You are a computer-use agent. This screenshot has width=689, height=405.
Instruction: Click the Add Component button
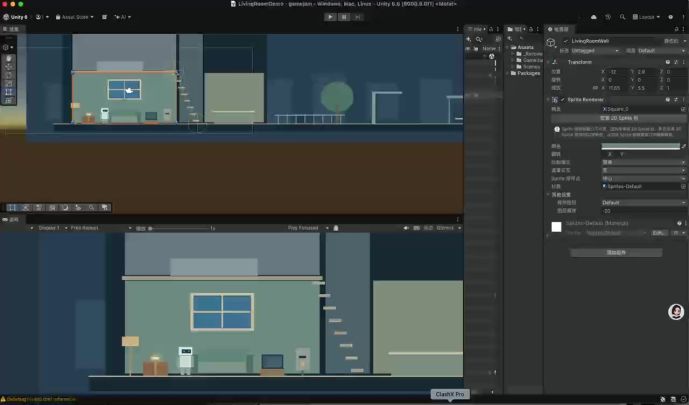pos(616,253)
